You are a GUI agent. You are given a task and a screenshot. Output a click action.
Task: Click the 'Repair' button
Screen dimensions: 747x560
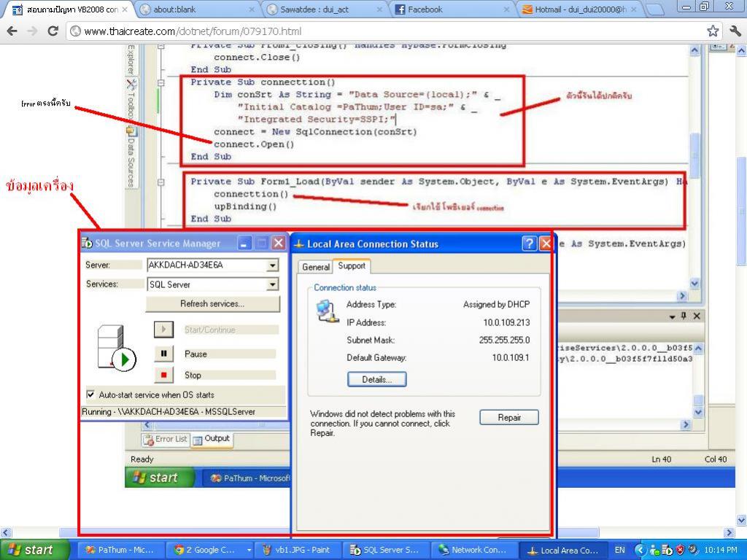pos(508,417)
